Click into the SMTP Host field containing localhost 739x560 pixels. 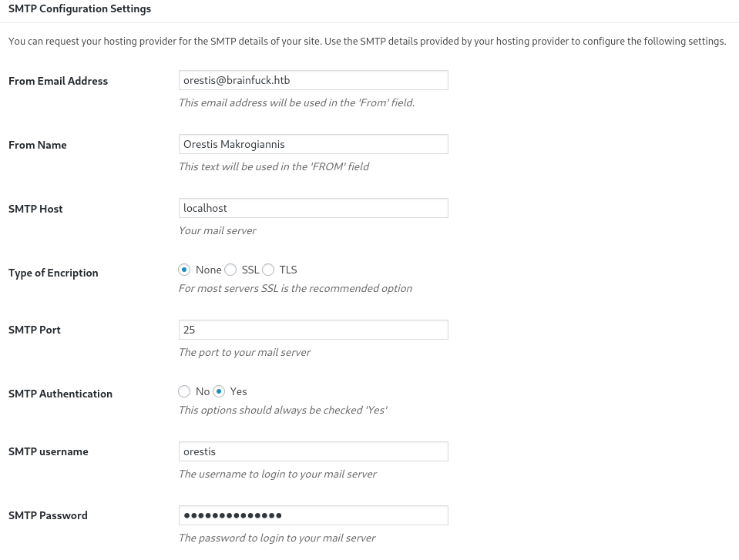[314, 208]
